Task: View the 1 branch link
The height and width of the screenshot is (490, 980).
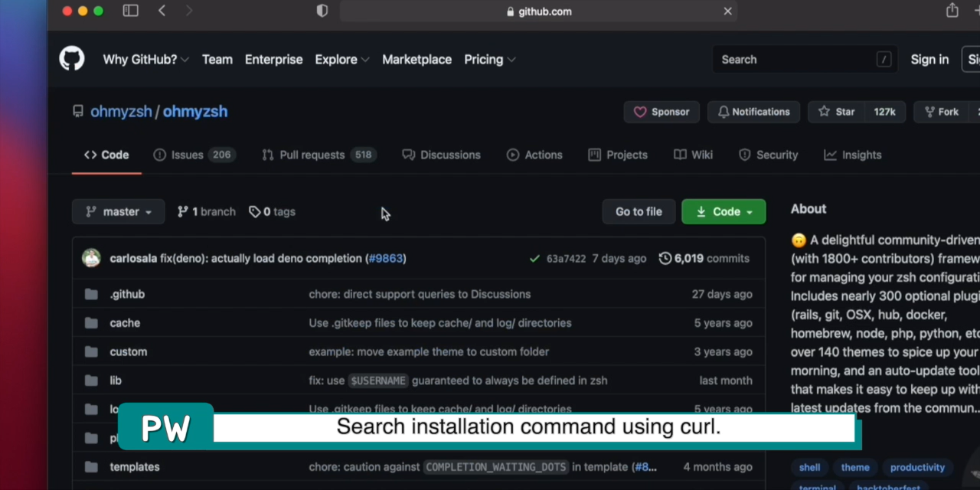Action: [207, 211]
